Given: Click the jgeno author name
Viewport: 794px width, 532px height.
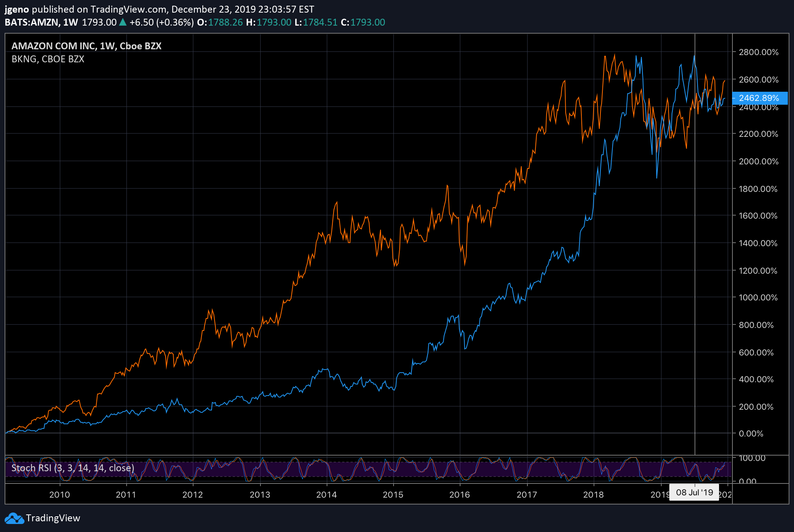Looking at the screenshot, I should (17, 10).
